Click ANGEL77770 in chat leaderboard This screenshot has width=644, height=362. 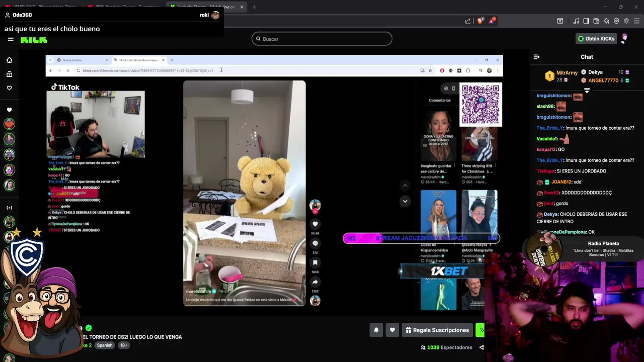603,80
